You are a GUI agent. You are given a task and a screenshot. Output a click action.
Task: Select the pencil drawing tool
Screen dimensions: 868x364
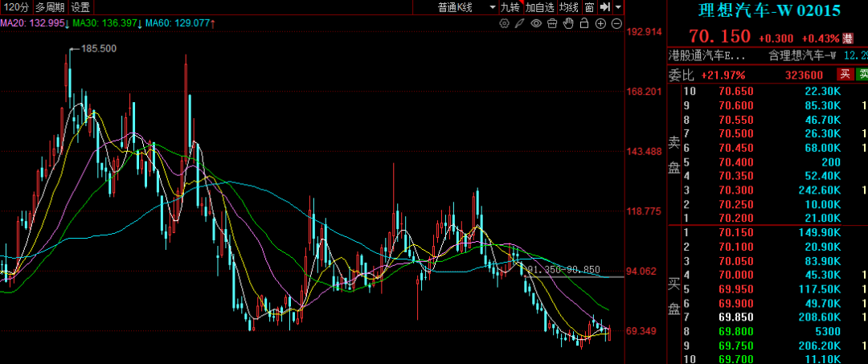(520, 23)
